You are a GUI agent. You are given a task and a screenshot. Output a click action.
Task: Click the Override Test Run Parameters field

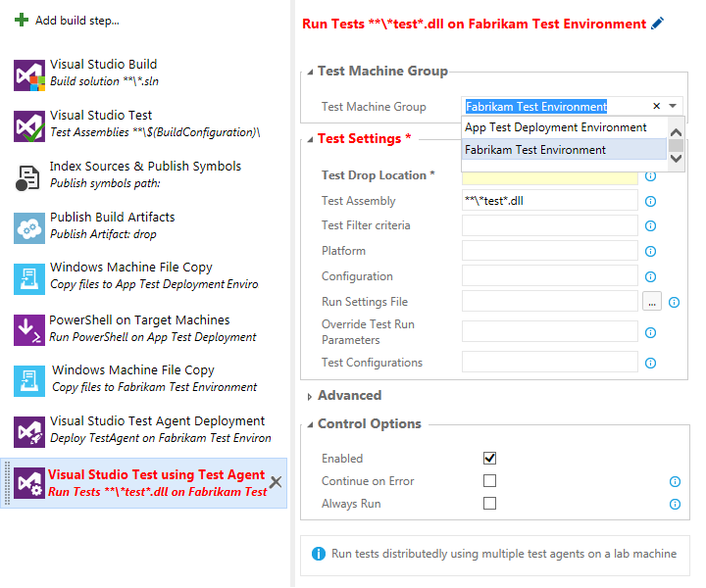[550, 331]
